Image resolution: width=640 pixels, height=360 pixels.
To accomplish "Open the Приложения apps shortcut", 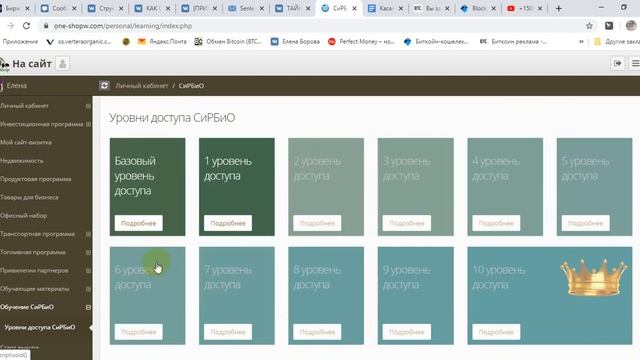I will [19, 42].
